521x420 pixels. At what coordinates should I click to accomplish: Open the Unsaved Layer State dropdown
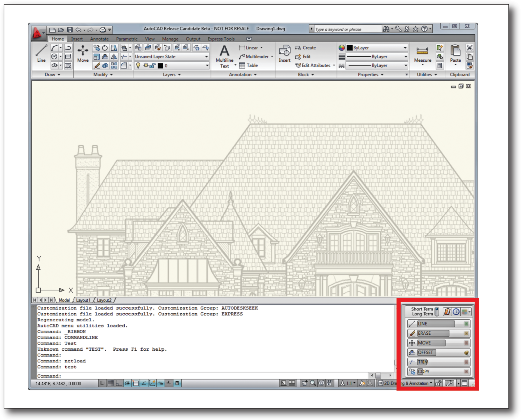point(171,57)
